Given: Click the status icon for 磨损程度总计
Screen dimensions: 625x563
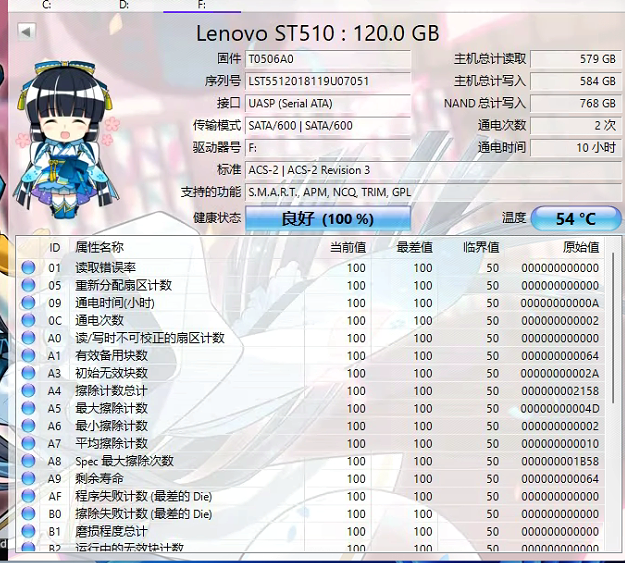Looking at the screenshot, I should 29,531.
